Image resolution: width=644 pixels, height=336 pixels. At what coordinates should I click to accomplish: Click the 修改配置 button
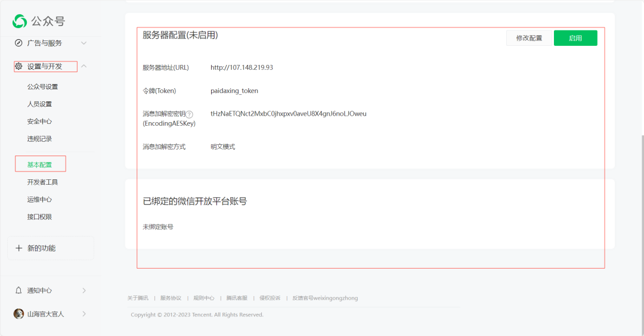529,38
